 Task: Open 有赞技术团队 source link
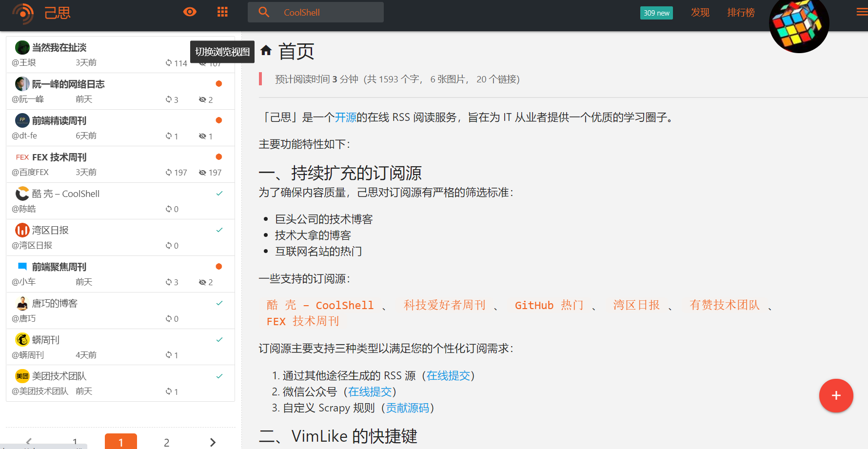point(725,305)
